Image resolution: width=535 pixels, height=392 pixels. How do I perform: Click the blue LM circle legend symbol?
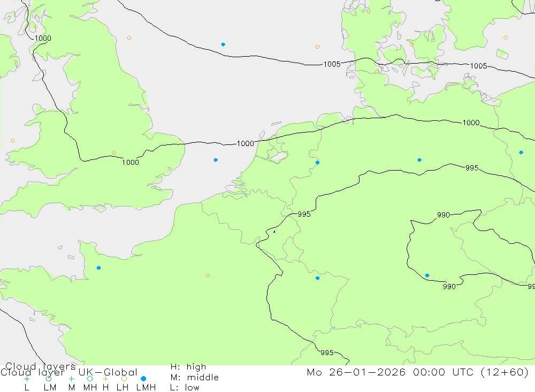[49, 379]
